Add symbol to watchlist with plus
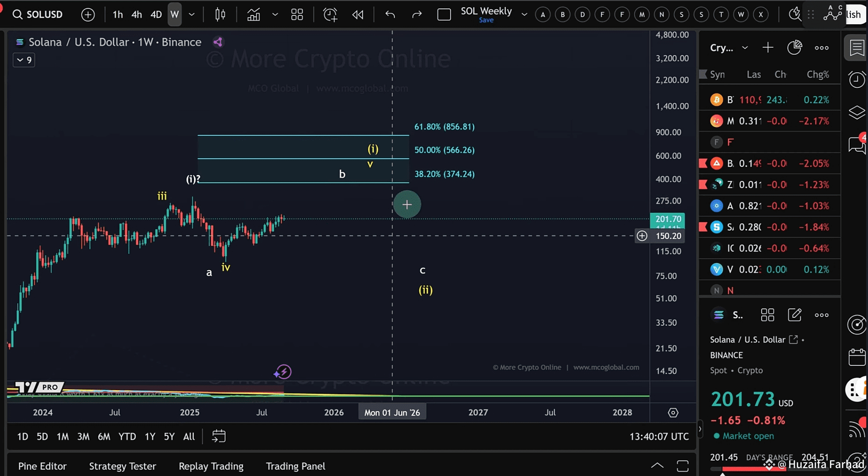The image size is (868, 476). tap(768, 48)
